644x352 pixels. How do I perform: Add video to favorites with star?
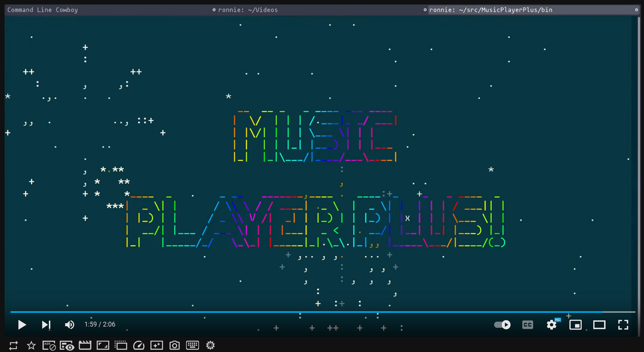click(x=31, y=345)
